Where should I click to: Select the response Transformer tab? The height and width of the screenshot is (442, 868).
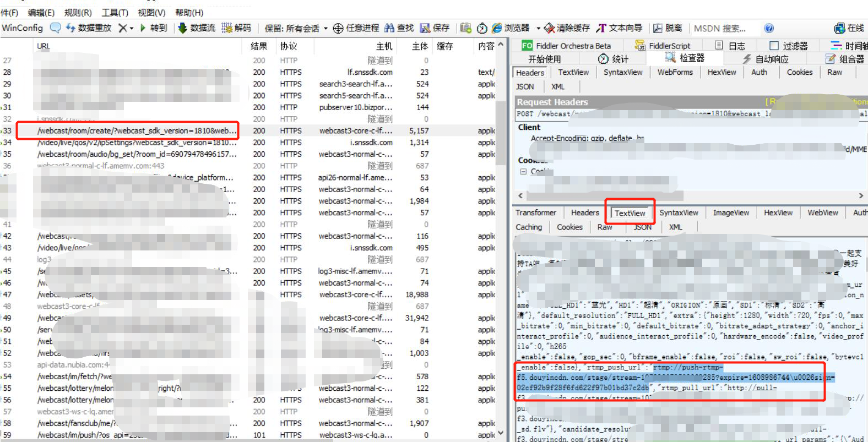coord(536,212)
